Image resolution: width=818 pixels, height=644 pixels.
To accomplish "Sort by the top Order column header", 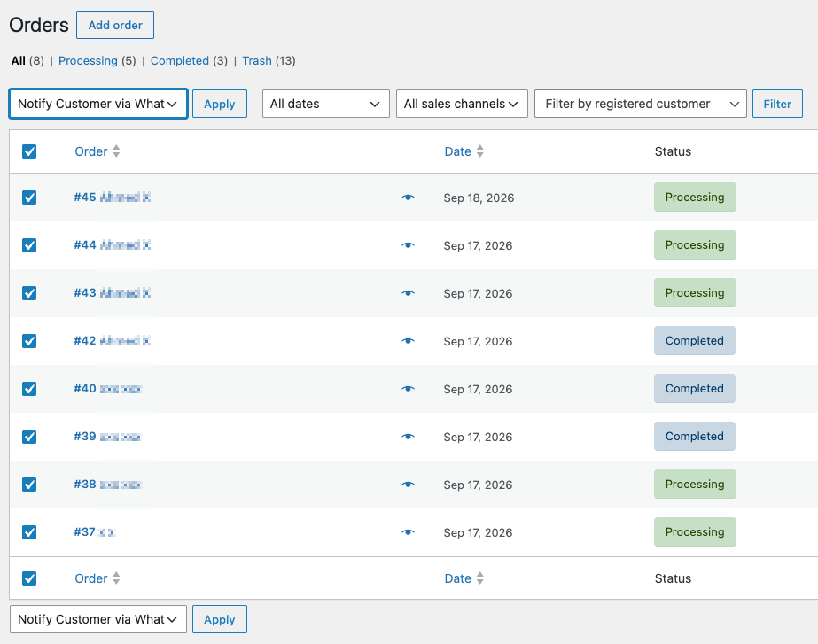I will (90, 151).
